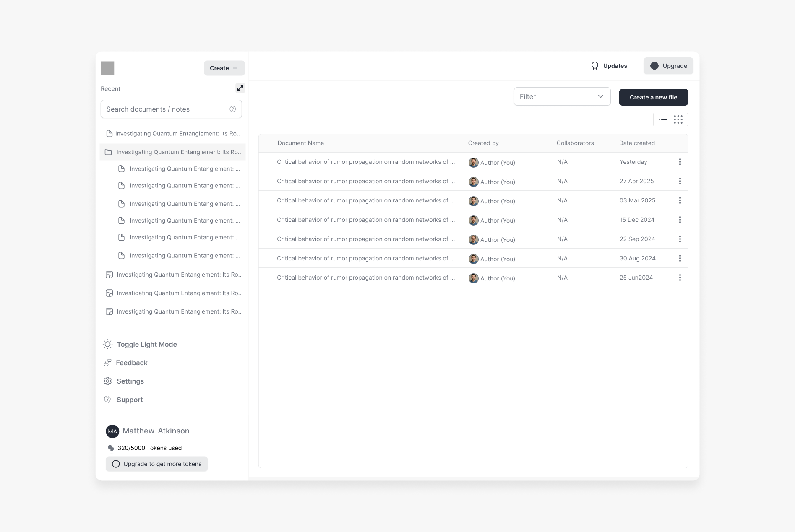Click the author avatar in the Yesterday row
795x532 pixels.
(x=474, y=163)
